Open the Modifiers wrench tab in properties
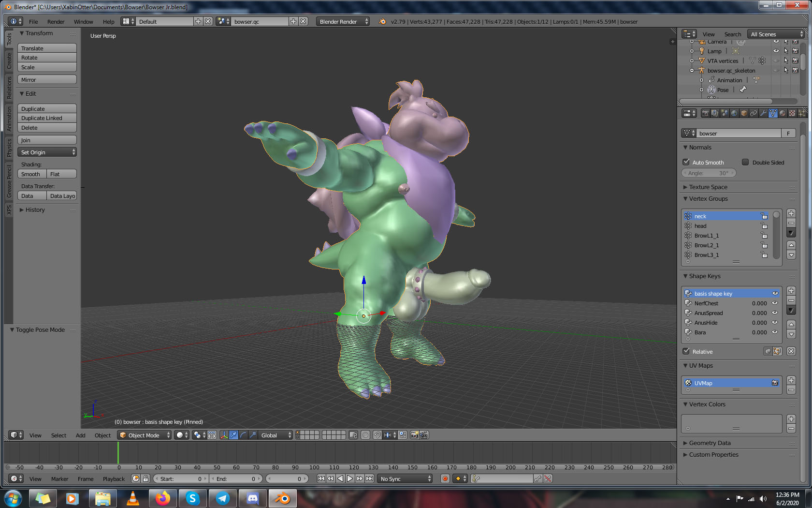The width and height of the screenshot is (812, 508). (763, 113)
